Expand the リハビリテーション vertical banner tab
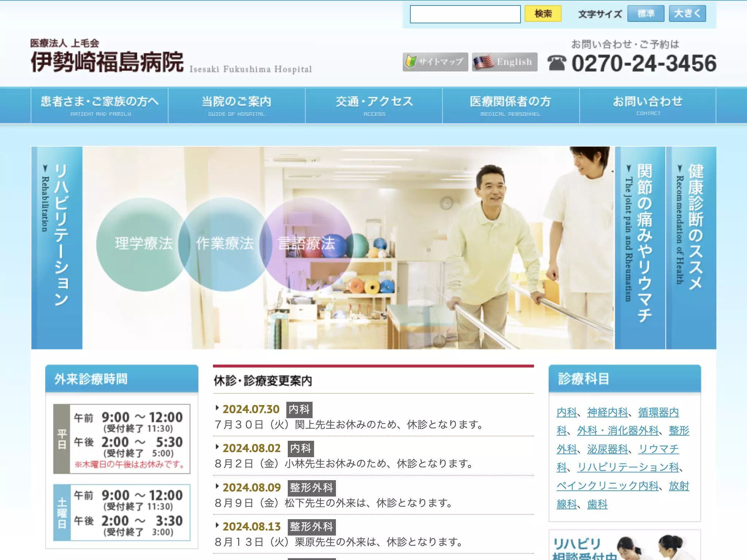This screenshot has height=560, width=747. click(57, 248)
